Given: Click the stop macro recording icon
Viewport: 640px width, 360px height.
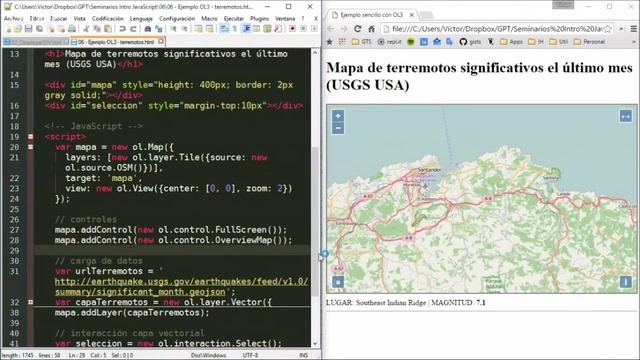Looking at the screenshot, I should pos(303,29).
